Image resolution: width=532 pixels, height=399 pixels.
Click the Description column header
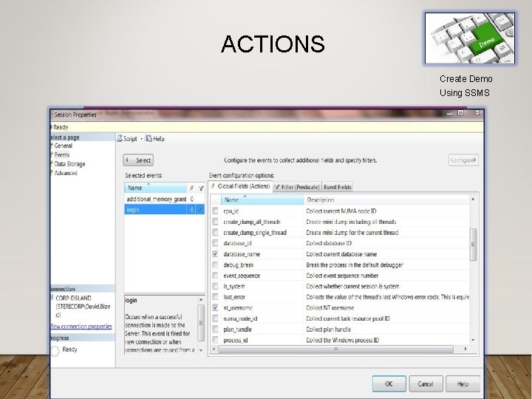pos(386,199)
